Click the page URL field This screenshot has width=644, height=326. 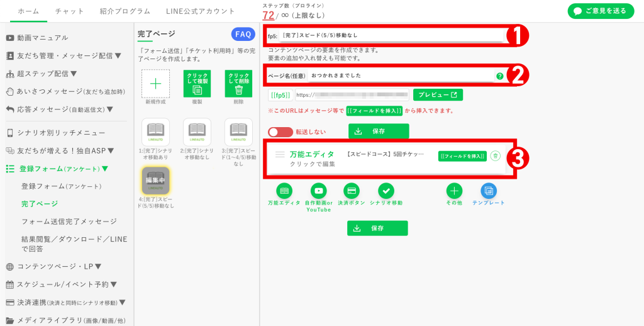coord(352,95)
